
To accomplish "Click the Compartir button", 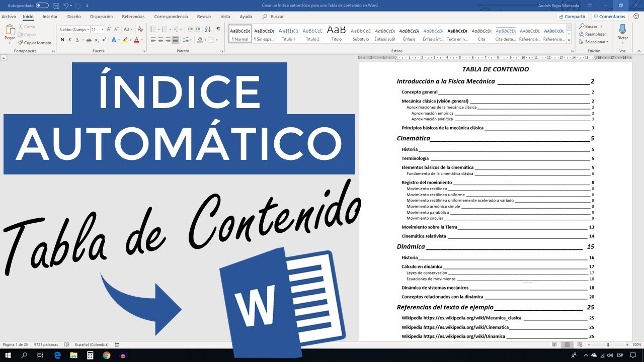I will (x=573, y=17).
